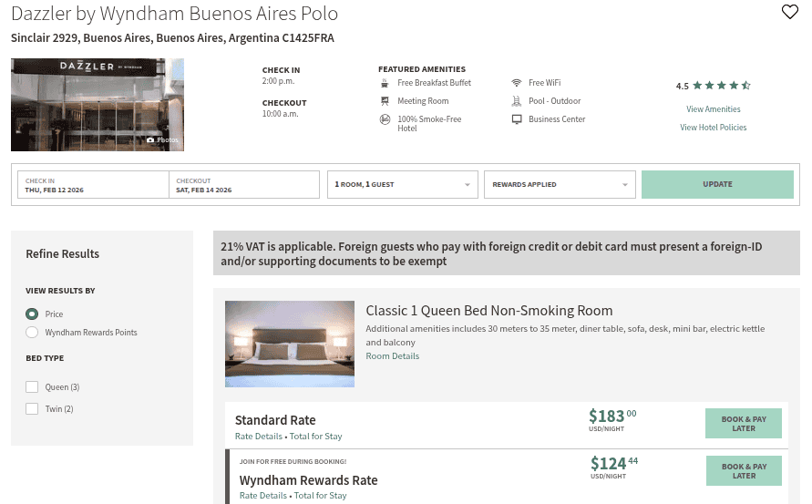Image resolution: width=812 pixels, height=504 pixels.
Task: Click the 10:00 a.m. checkout time
Action: tap(280, 114)
